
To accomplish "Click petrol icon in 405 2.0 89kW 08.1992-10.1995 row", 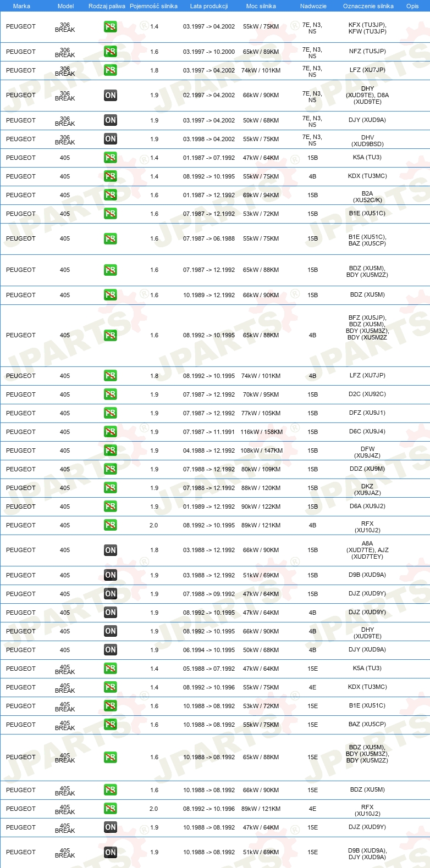I will pyautogui.click(x=111, y=525).
